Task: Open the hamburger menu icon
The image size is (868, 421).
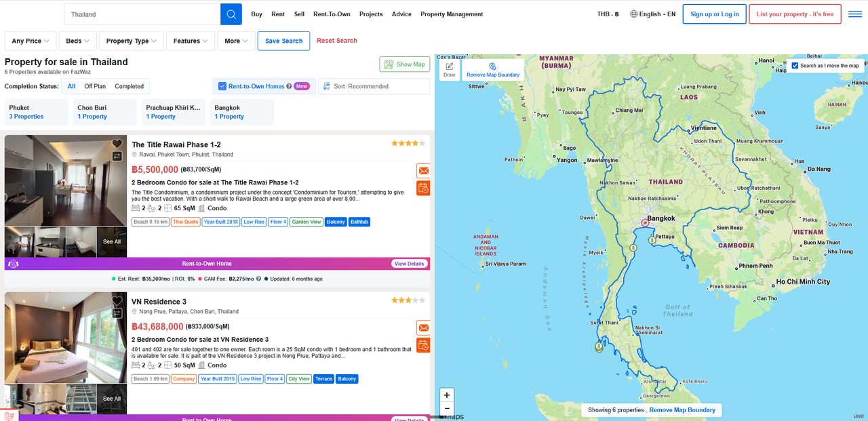Action: point(855,14)
